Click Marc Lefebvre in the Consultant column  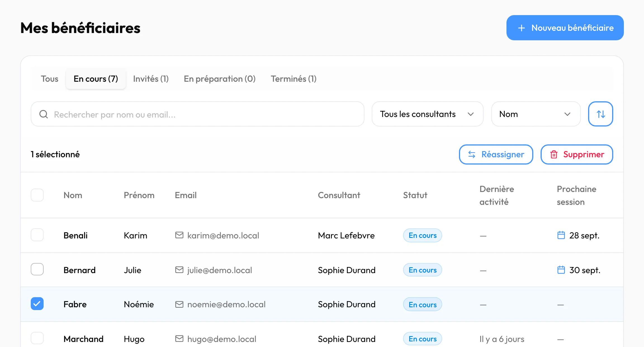pyautogui.click(x=346, y=235)
